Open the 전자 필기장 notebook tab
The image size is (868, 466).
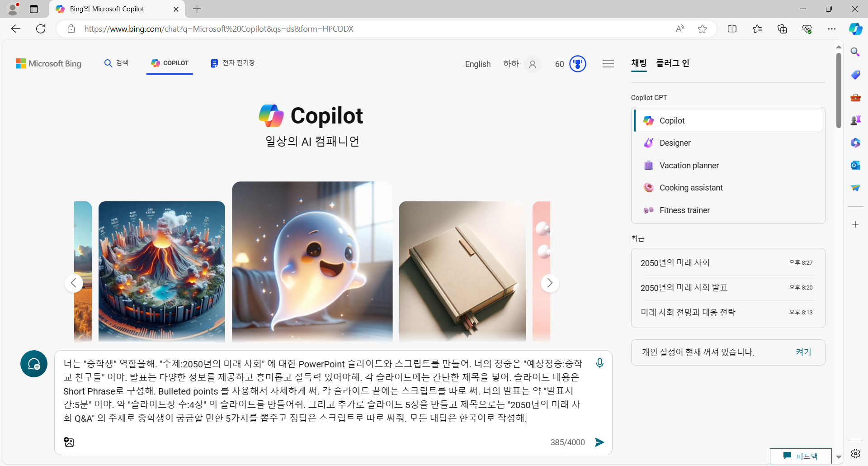pyautogui.click(x=233, y=63)
